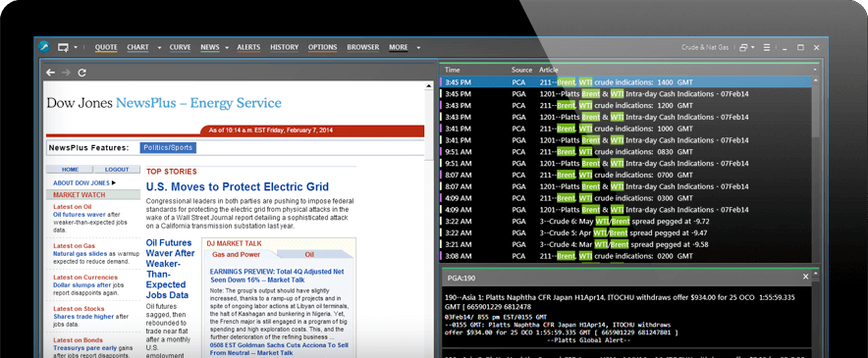The image size is (868, 358).
Task: Sort news by the Source column header
Action: [522, 70]
